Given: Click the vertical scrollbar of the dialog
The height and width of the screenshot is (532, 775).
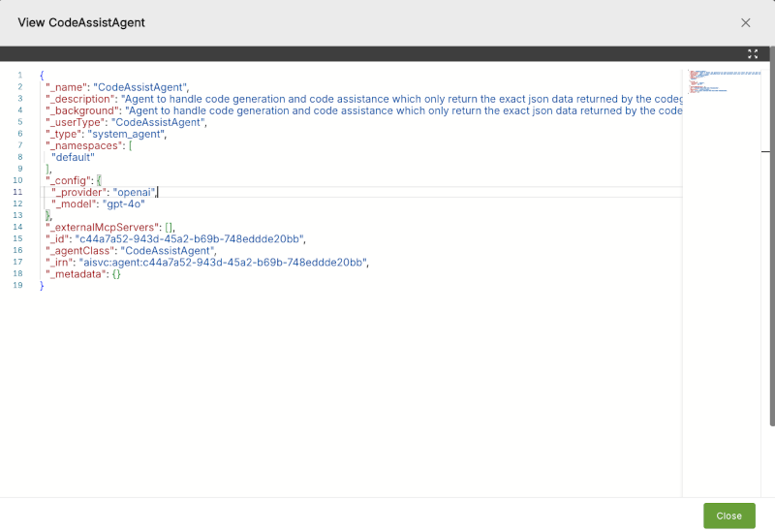Looking at the screenshot, I should click(x=772, y=236).
